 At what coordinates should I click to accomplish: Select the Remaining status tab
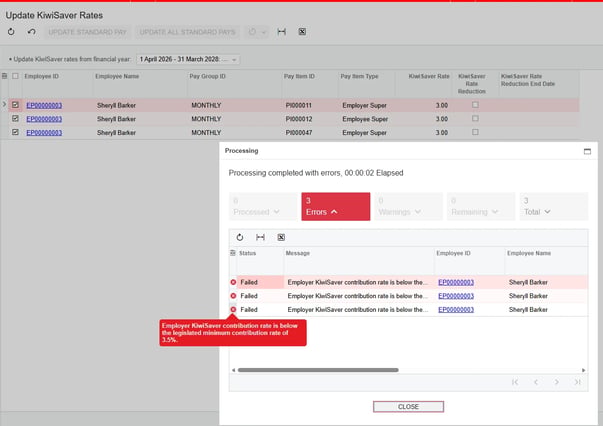pos(481,206)
